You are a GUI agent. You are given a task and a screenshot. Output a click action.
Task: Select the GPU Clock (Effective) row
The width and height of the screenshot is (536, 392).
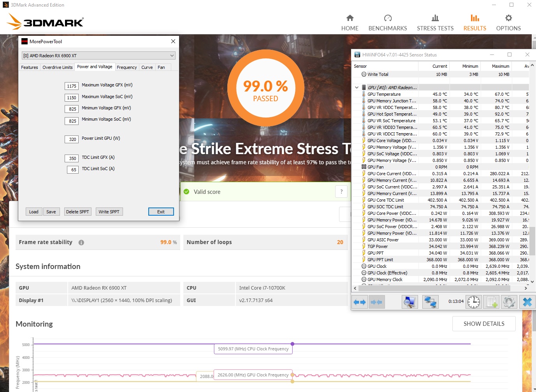click(x=441, y=273)
